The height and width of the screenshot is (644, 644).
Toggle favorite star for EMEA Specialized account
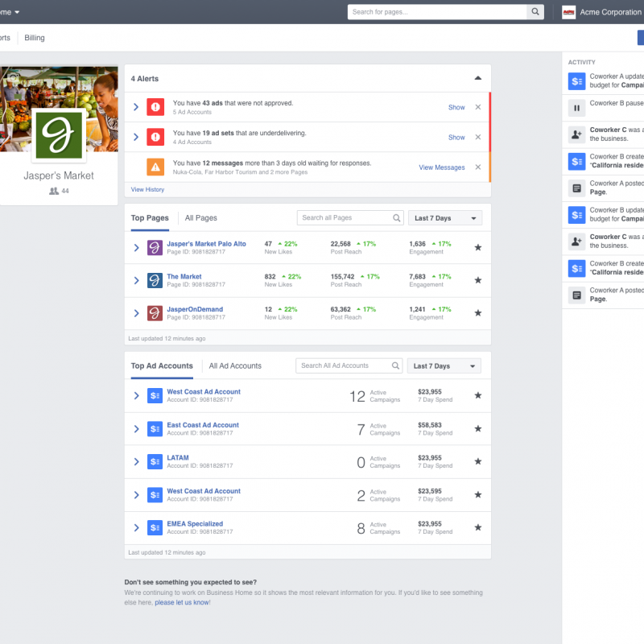coord(477,528)
